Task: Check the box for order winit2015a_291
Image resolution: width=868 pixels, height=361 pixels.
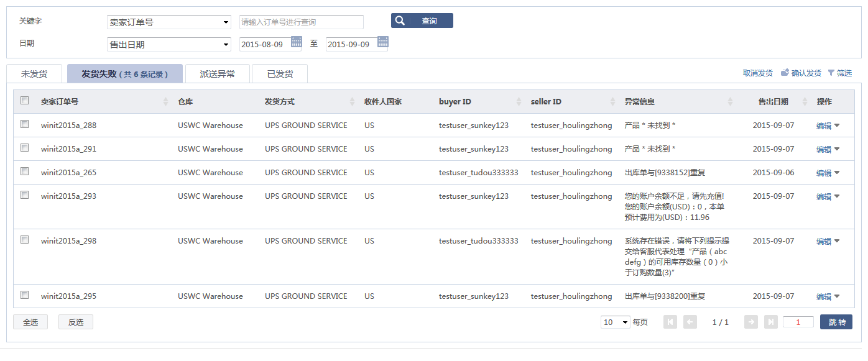Action: click(25, 148)
